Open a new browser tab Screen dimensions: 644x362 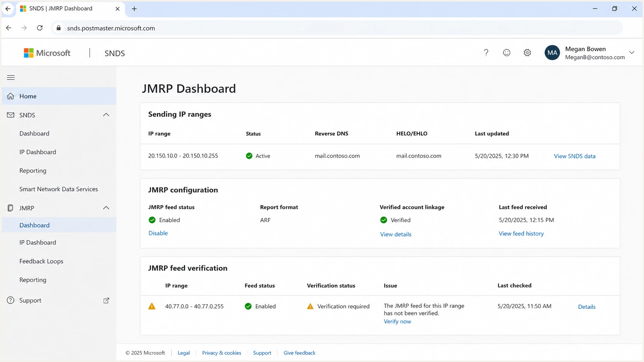(x=134, y=8)
